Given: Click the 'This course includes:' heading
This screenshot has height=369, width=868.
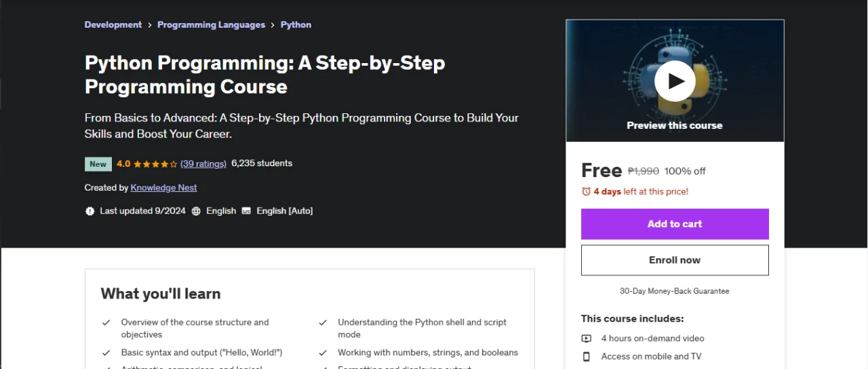Looking at the screenshot, I should (633, 319).
